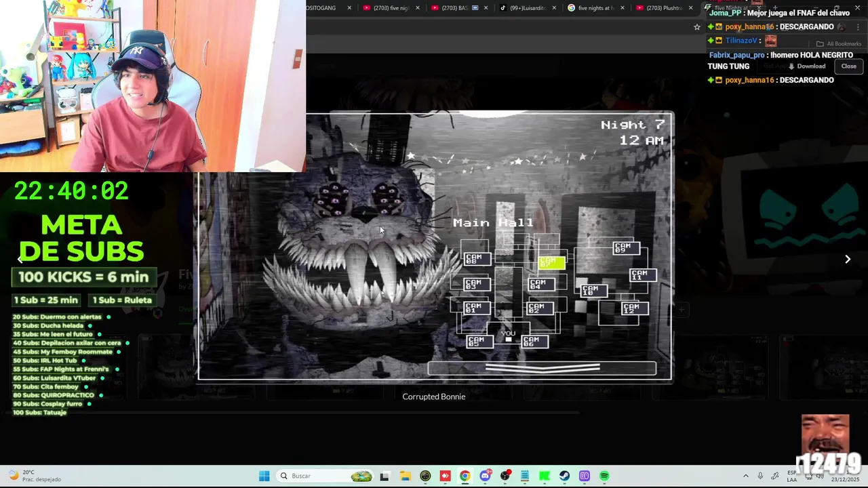Screen dimensions: 868x488
Task: Lower the camera monitor with the chevron bar
Action: pos(542,368)
